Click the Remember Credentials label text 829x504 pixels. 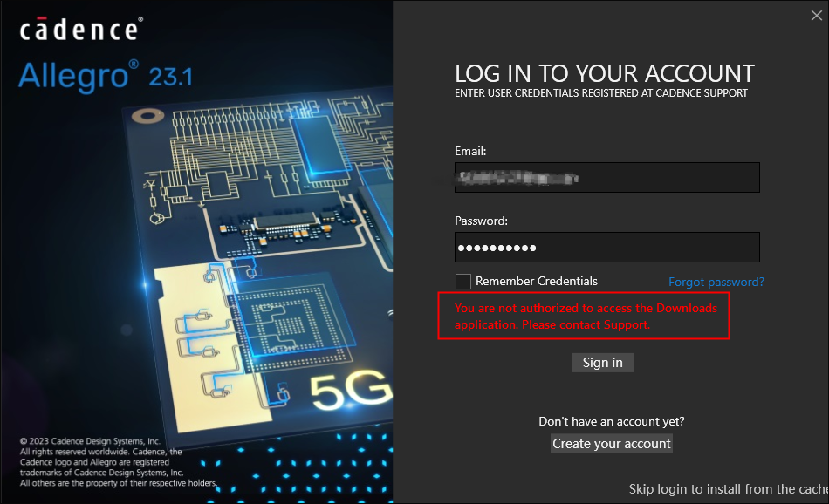(x=536, y=281)
